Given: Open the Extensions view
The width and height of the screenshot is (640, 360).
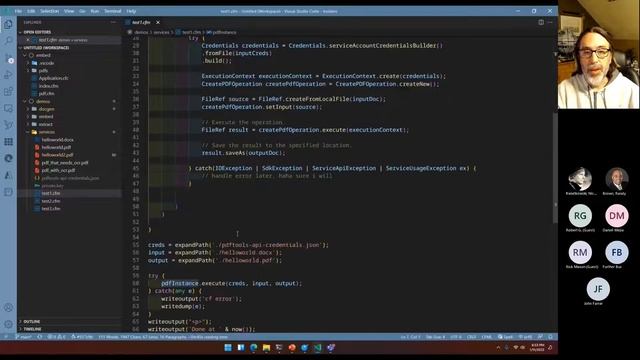Looking at the screenshot, I should 8,91.
